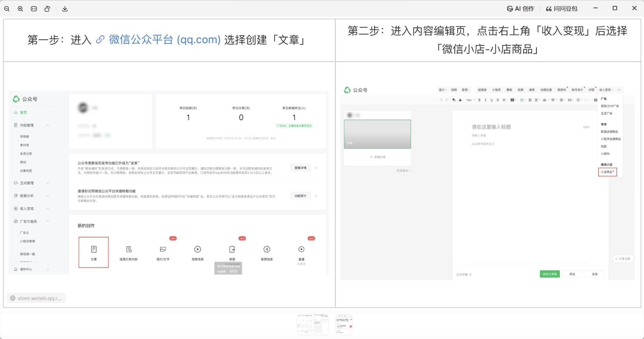Rotate the image using toolbar icon
644x339 pixels.
[x=47, y=9]
